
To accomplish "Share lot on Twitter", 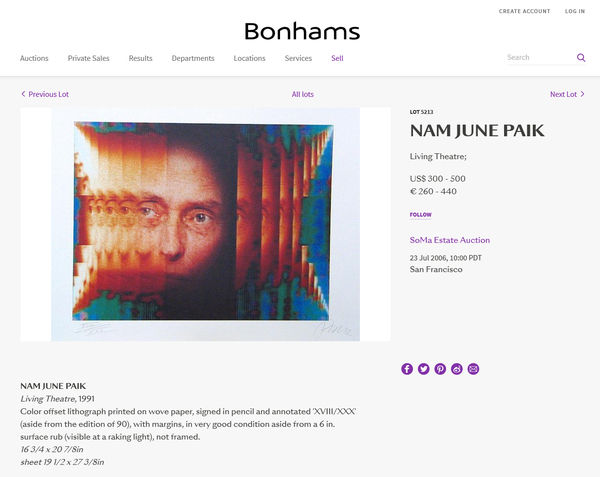I will pyautogui.click(x=424, y=369).
